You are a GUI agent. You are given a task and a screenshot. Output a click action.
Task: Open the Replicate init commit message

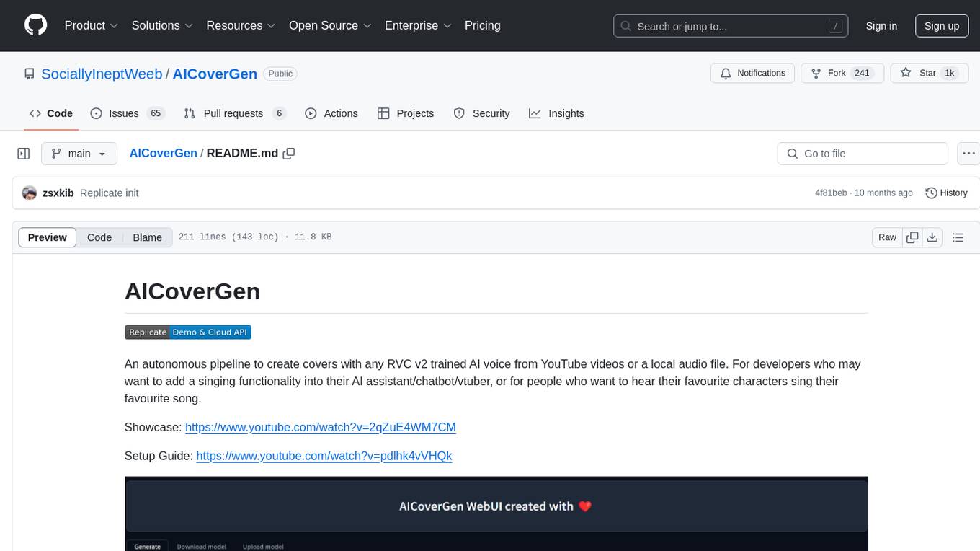tap(110, 193)
